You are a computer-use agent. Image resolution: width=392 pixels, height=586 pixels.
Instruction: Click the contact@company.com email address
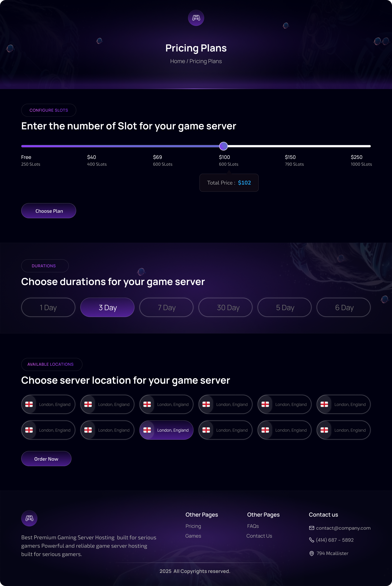(343, 528)
